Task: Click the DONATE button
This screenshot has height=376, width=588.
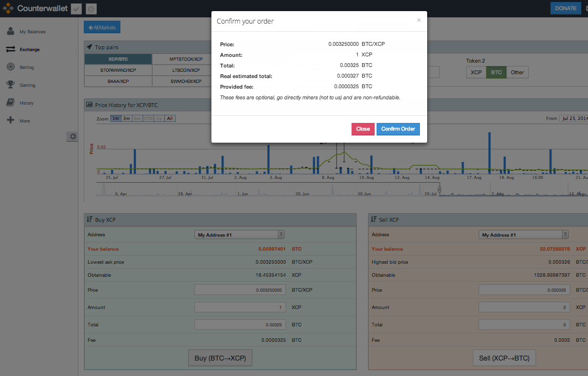Action: [x=565, y=8]
